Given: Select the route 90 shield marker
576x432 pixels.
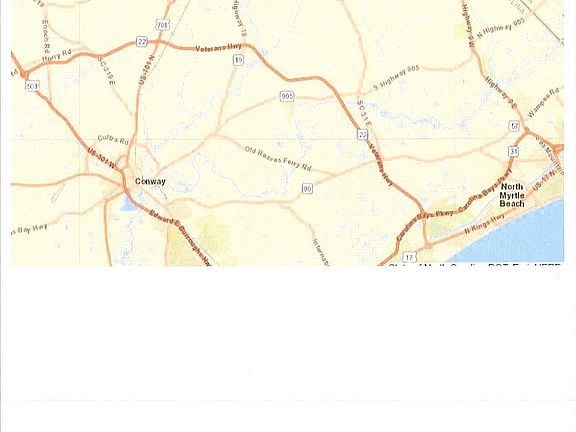Looking at the screenshot, I should 307,188.
